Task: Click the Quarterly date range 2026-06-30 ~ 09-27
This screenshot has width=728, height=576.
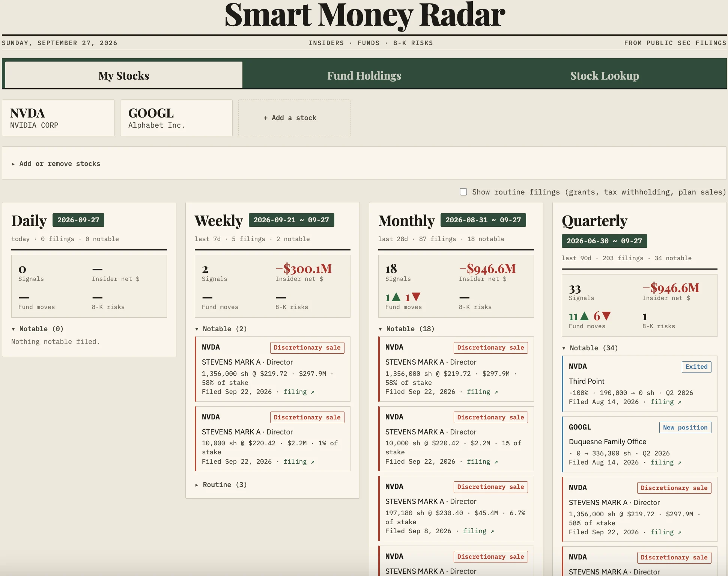Action: tap(605, 241)
